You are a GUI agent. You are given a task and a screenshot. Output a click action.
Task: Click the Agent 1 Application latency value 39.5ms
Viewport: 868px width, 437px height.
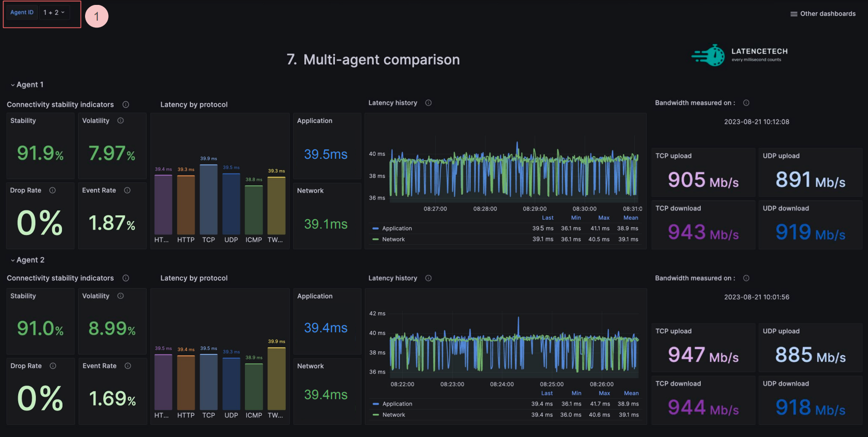(x=326, y=154)
